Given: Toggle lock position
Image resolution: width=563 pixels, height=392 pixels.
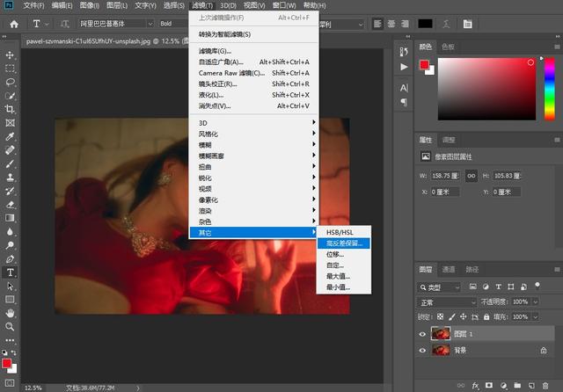Looking at the screenshot, I should (464, 316).
